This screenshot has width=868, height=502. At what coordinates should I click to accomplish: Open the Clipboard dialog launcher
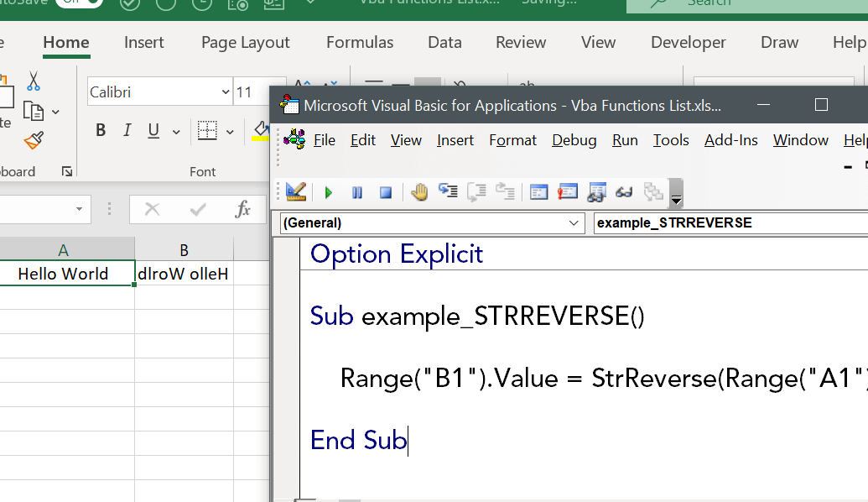[x=67, y=171]
